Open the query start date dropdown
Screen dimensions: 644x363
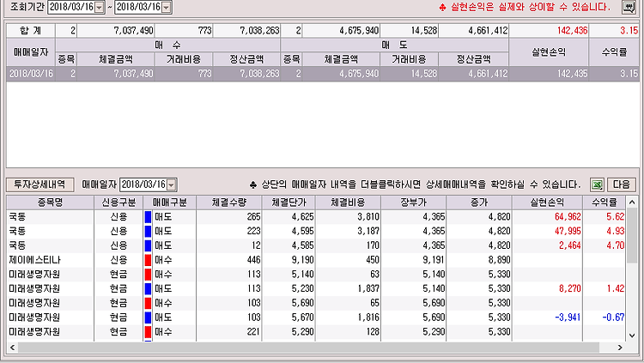(x=100, y=8)
